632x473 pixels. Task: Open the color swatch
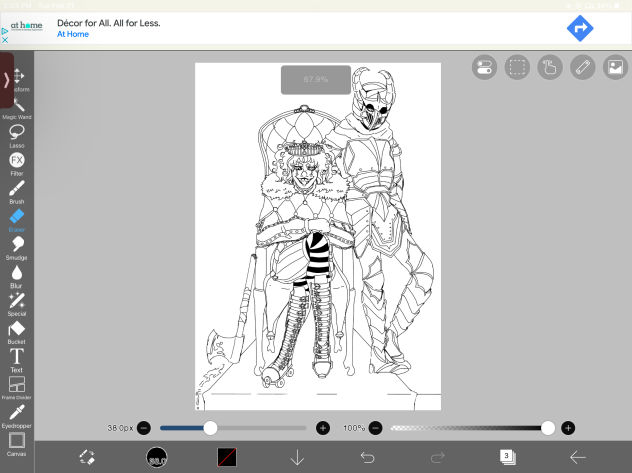point(227,457)
